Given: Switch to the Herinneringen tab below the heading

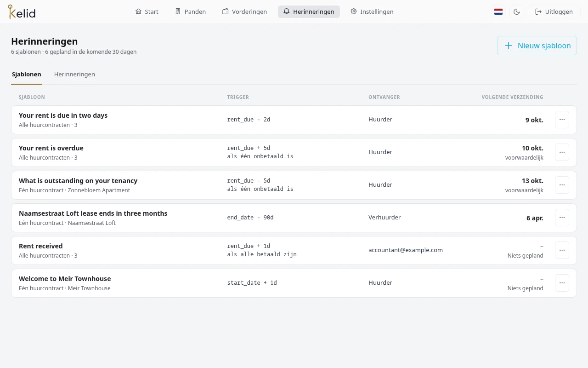Looking at the screenshot, I should [x=74, y=74].
